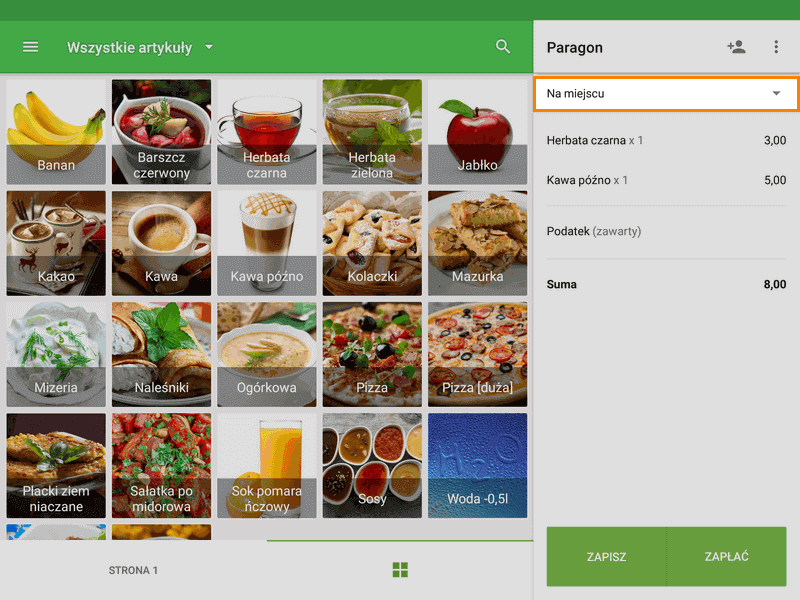Open Kawa późno line in receipt
The width and height of the screenshot is (800, 600).
point(665,181)
